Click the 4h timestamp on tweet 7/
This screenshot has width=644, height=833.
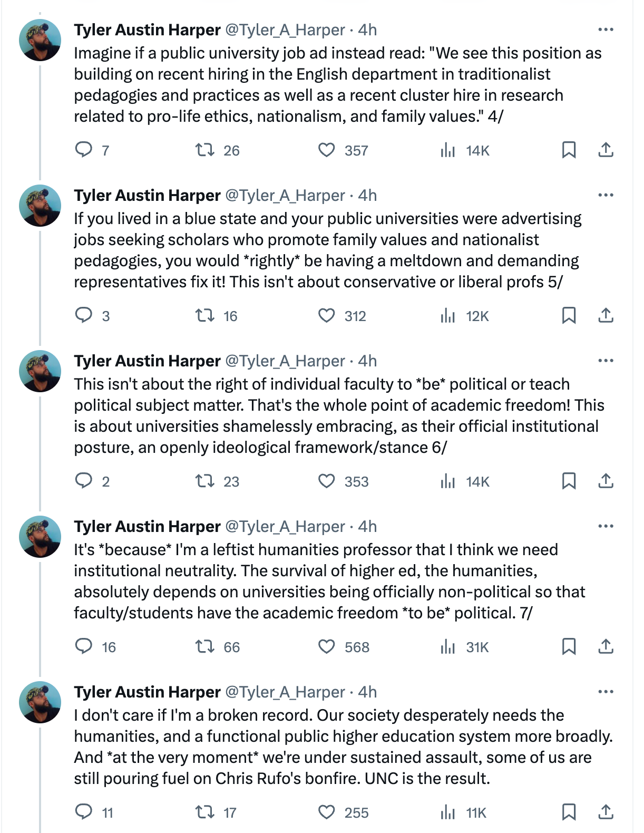coord(367,526)
